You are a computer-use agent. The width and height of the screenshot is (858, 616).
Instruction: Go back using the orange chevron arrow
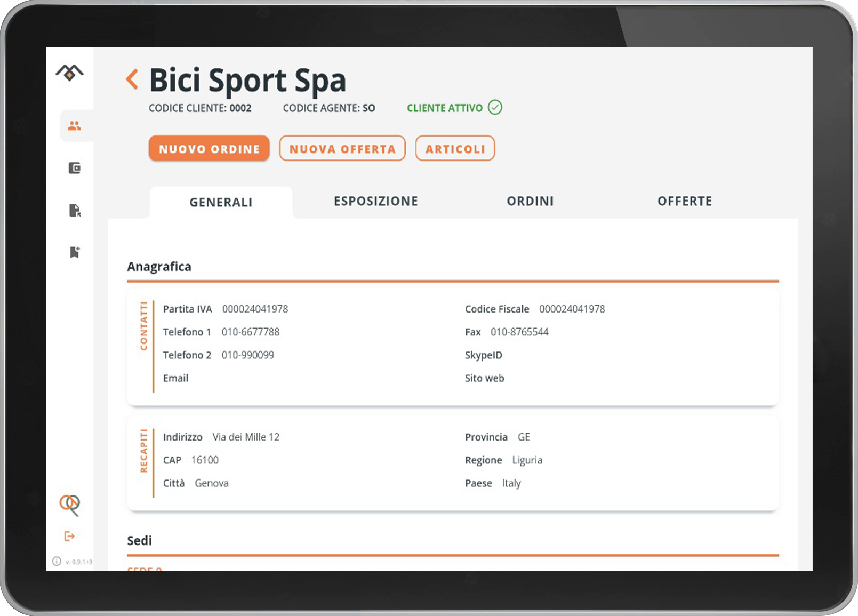(x=132, y=79)
